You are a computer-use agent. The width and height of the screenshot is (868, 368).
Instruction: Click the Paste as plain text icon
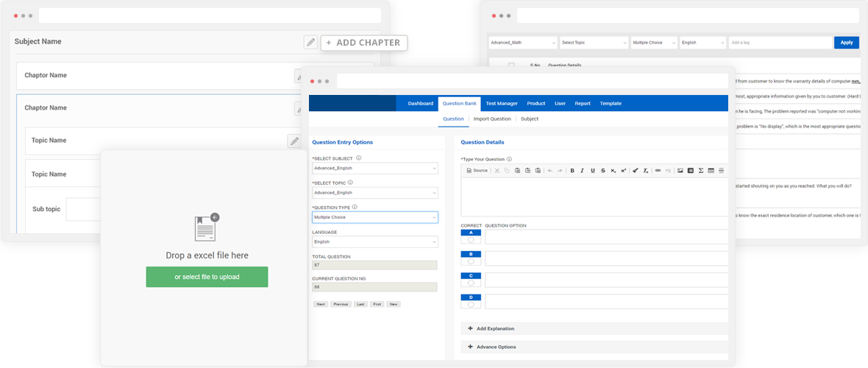[x=527, y=171]
